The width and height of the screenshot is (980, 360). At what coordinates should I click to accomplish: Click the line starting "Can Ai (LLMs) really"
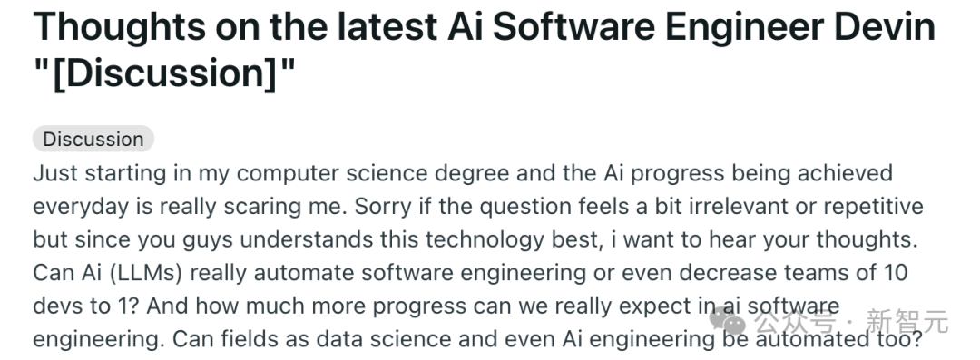pyautogui.click(x=470, y=273)
